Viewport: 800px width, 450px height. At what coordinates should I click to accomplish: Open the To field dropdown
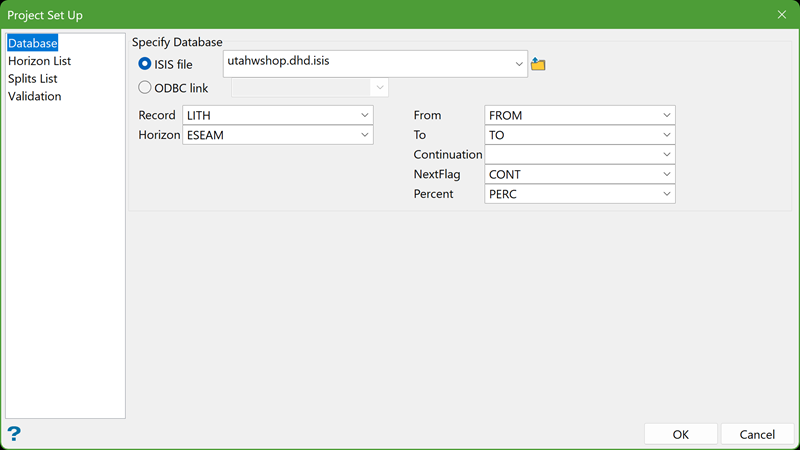pos(666,135)
